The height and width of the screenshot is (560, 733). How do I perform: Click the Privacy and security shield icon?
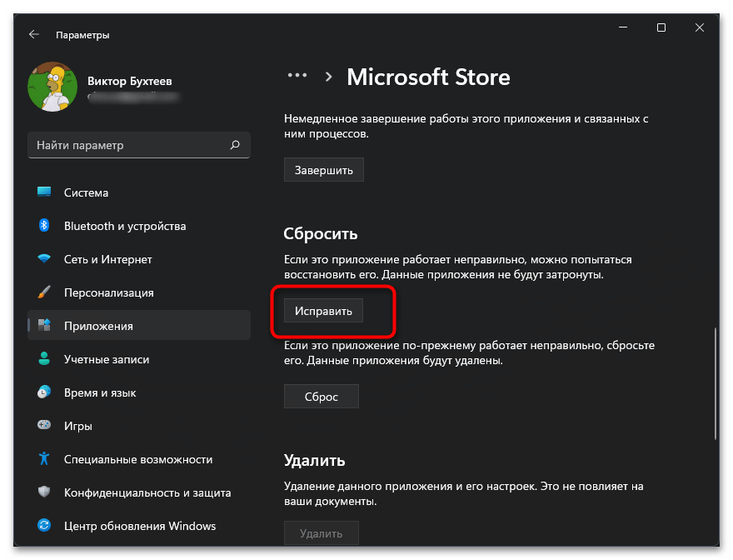(45, 492)
